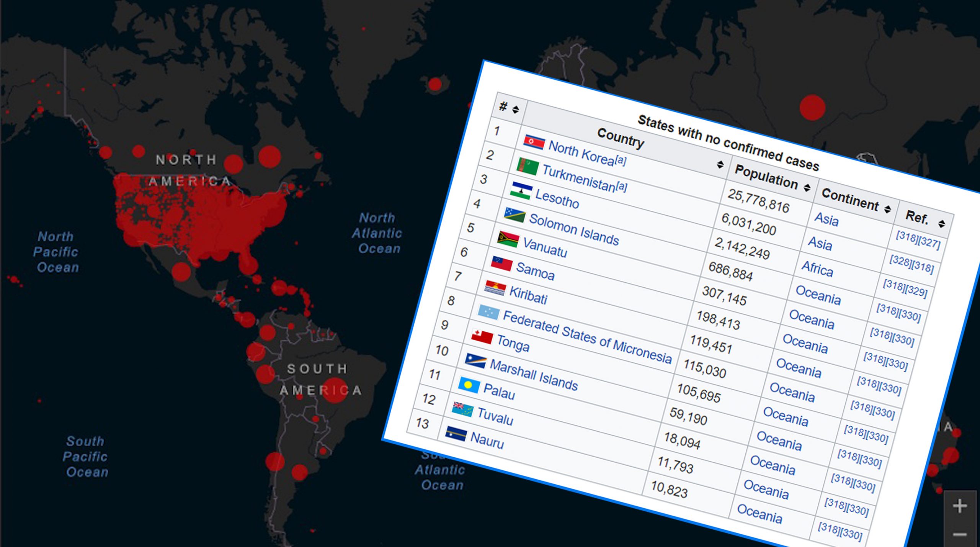Select population value 25,778,816
Viewport: 980px width, 547px height.
(x=758, y=201)
